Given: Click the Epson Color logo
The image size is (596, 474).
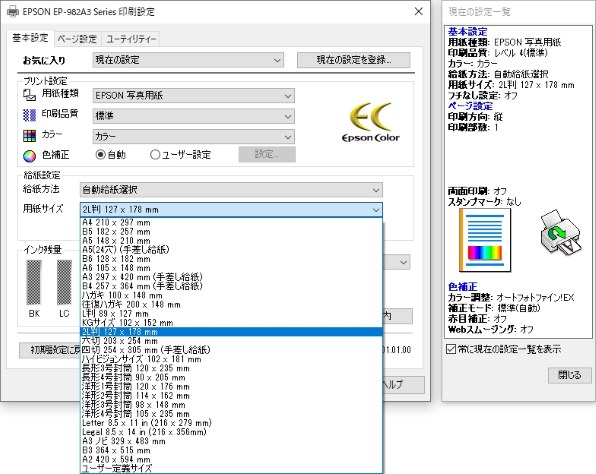Looking at the screenshot, I should pyautogui.click(x=371, y=122).
